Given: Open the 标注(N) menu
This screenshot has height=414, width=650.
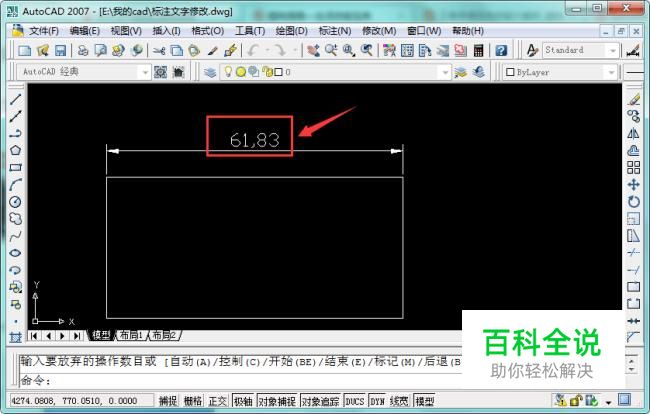Looking at the screenshot, I should [x=335, y=31].
